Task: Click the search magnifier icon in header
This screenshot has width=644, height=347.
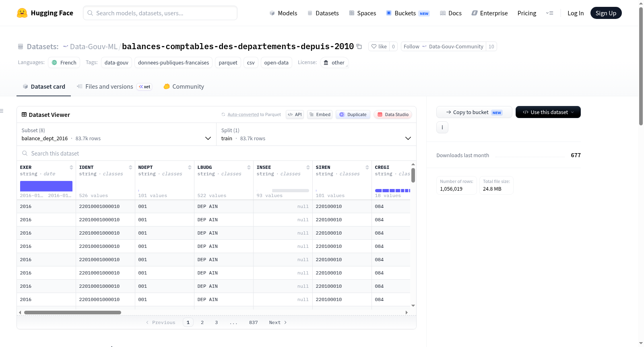Action: click(90, 13)
